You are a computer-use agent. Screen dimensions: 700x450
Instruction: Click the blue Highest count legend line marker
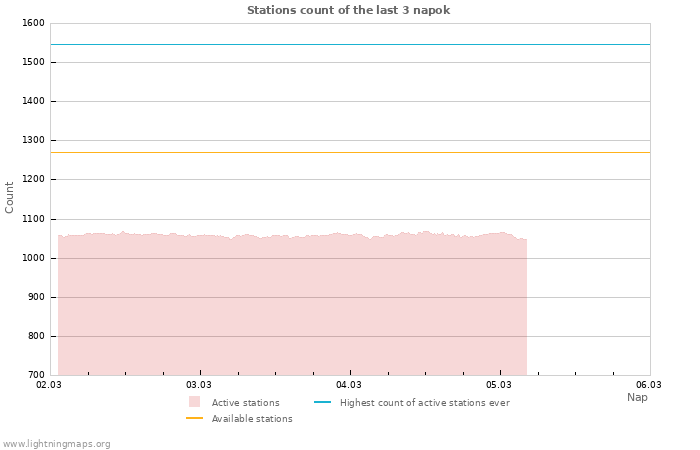click(322, 402)
